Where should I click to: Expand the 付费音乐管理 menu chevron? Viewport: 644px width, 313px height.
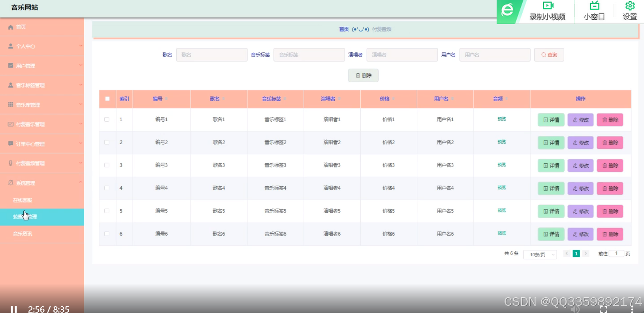click(x=81, y=124)
